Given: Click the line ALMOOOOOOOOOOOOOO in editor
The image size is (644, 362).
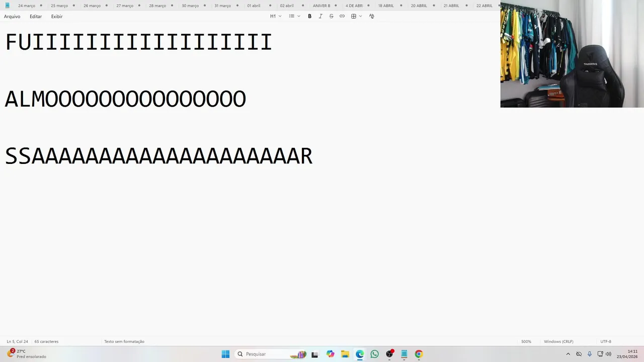Looking at the screenshot, I should click(125, 99).
